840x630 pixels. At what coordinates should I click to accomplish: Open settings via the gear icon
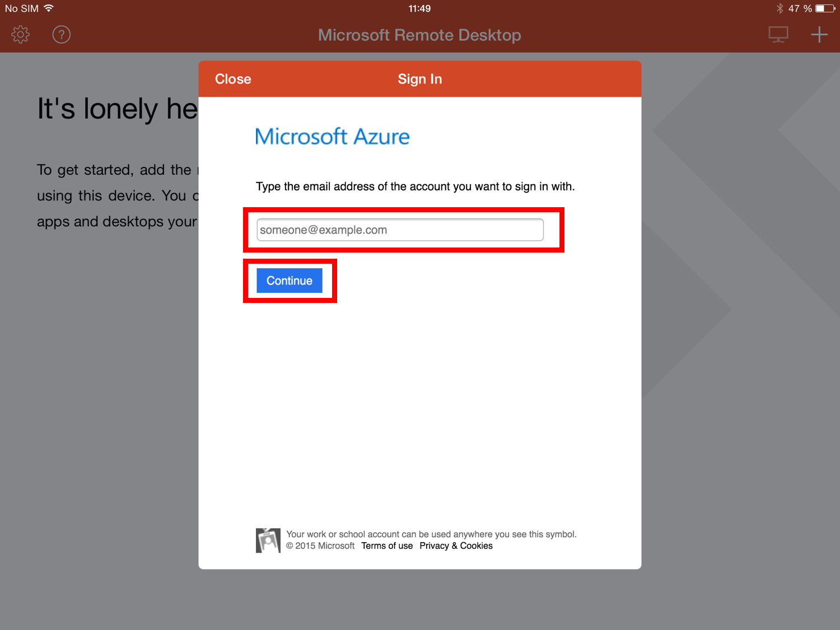point(21,35)
